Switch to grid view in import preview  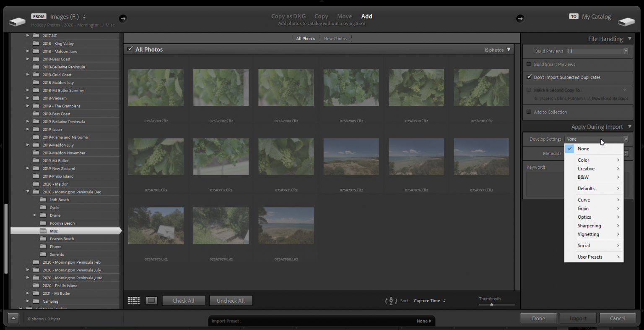point(134,300)
